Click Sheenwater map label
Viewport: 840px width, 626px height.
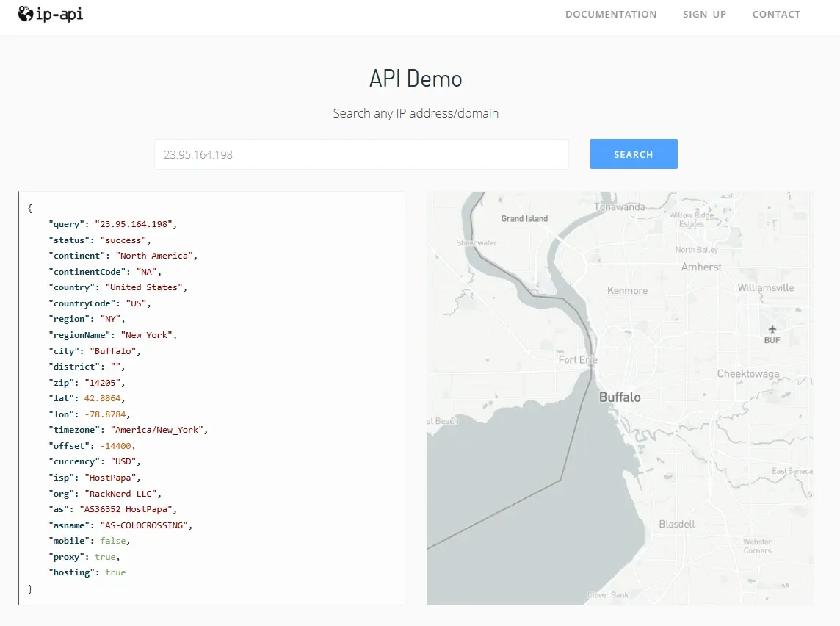[477, 242]
